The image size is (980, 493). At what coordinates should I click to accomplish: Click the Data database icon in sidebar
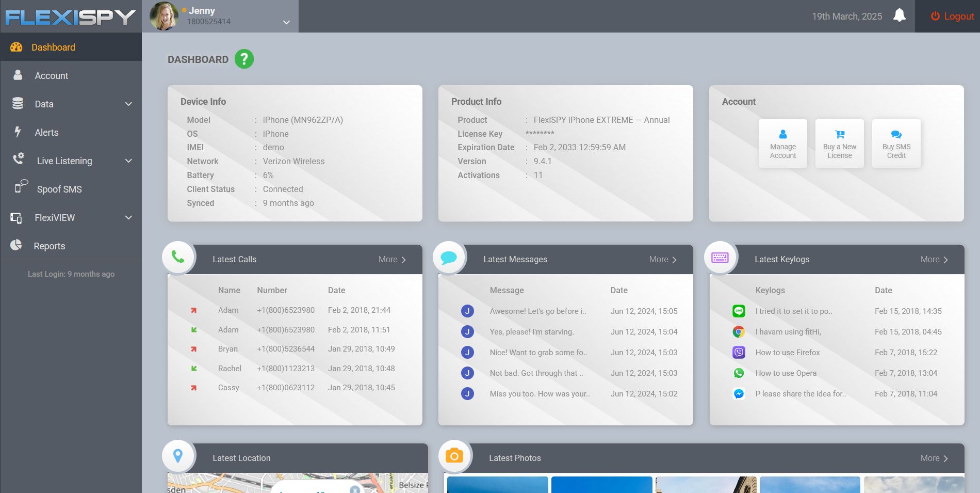(x=18, y=103)
